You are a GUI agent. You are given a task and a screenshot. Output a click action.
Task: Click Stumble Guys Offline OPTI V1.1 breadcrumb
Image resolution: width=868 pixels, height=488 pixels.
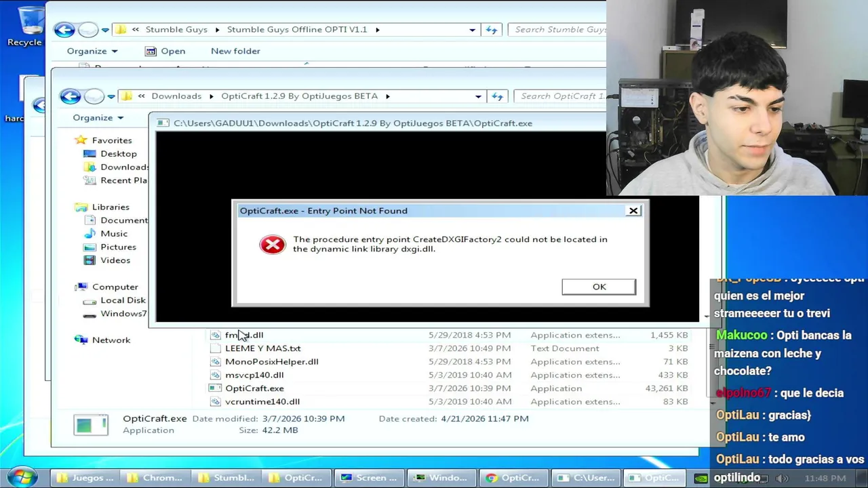tap(296, 29)
